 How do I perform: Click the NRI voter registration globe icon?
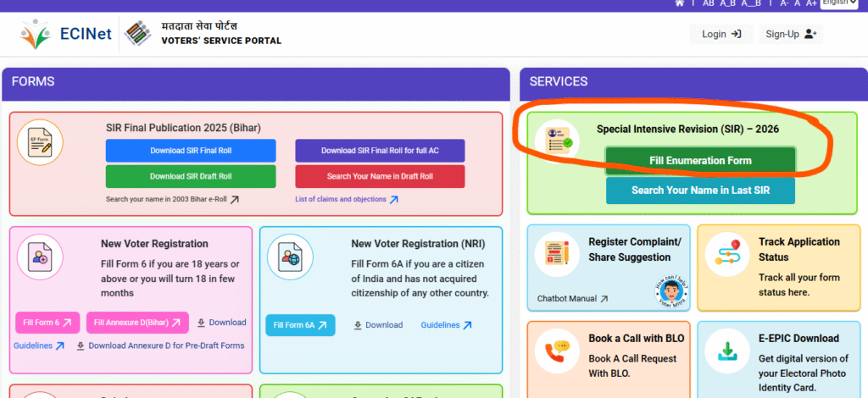(290, 257)
